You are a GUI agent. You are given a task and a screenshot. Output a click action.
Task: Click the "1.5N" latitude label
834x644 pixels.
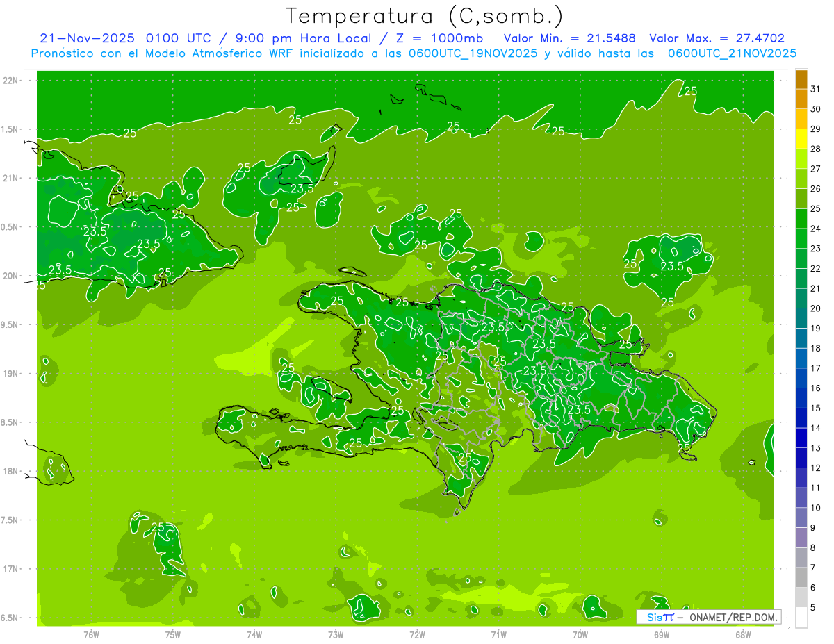[10, 129]
